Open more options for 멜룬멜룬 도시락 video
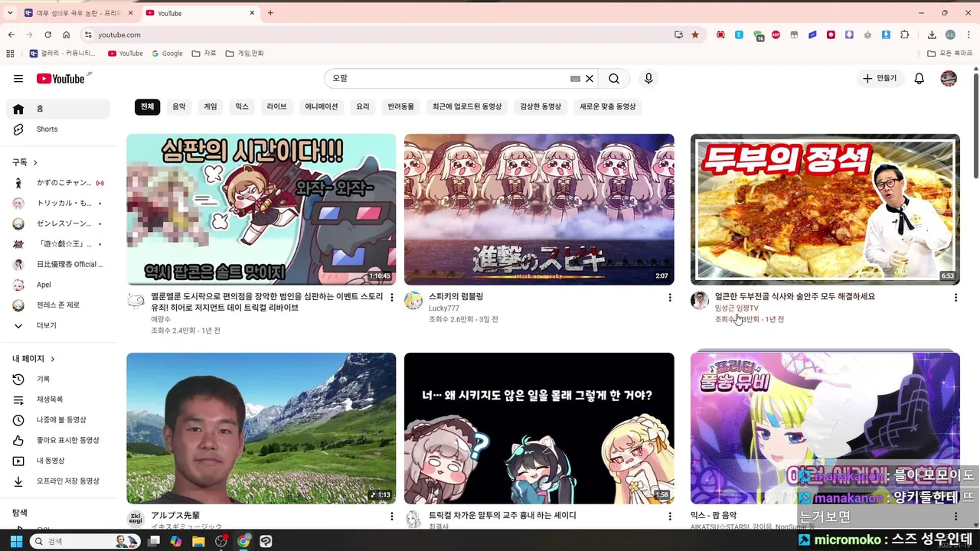This screenshot has height=551, width=980. [x=392, y=298]
